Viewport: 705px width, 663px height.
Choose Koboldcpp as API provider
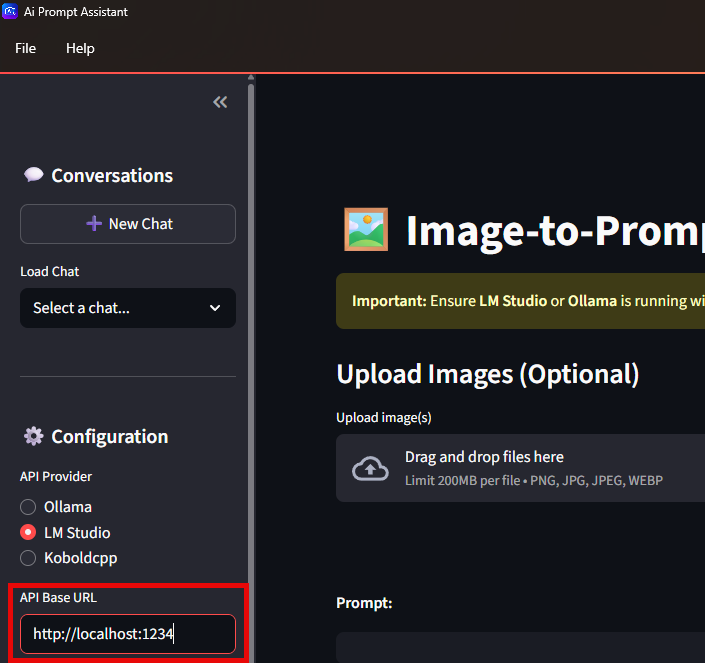click(x=28, y=558)
